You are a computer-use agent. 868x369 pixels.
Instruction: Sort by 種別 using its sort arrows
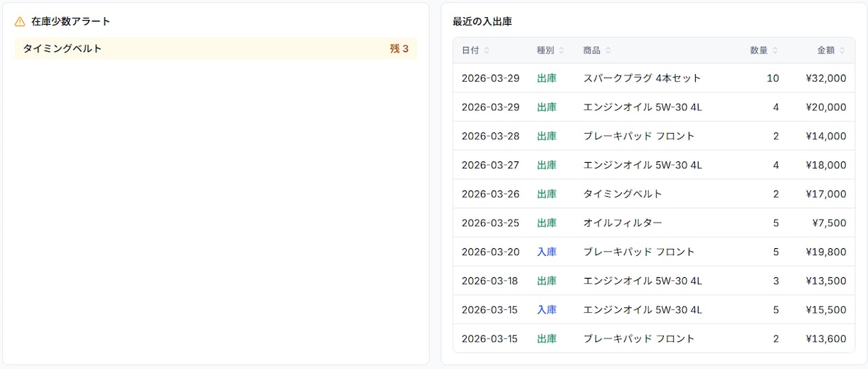click(561, 50)
